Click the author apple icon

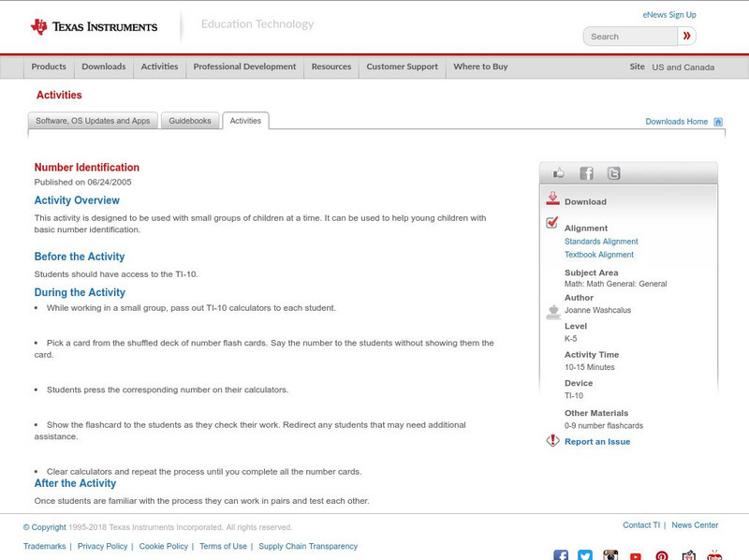pos(553,312)
